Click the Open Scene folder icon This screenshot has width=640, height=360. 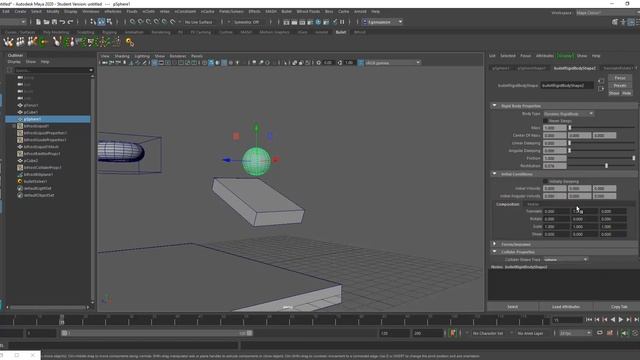(x=46, y=22)
